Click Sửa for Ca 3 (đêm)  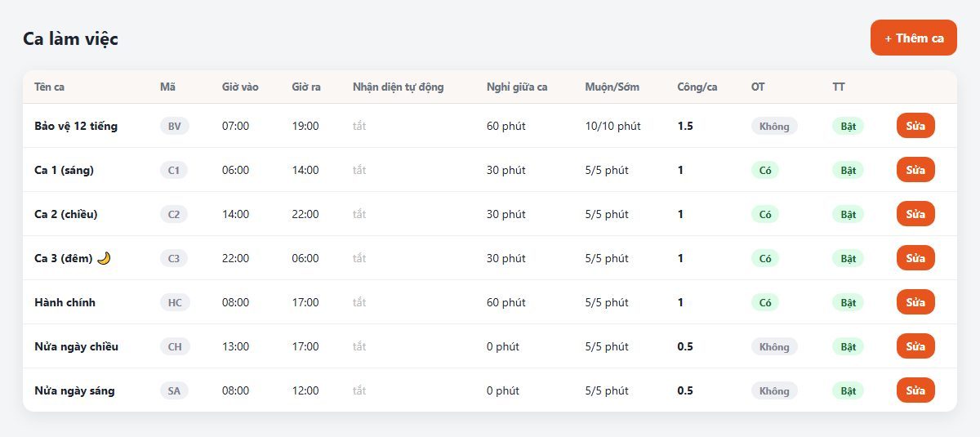tap(915, 258)
